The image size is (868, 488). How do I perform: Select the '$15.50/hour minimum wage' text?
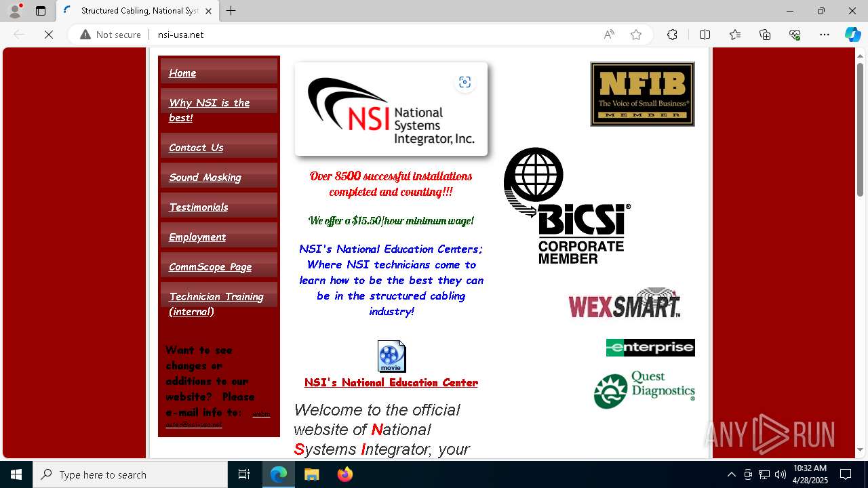tap(413, 221)
